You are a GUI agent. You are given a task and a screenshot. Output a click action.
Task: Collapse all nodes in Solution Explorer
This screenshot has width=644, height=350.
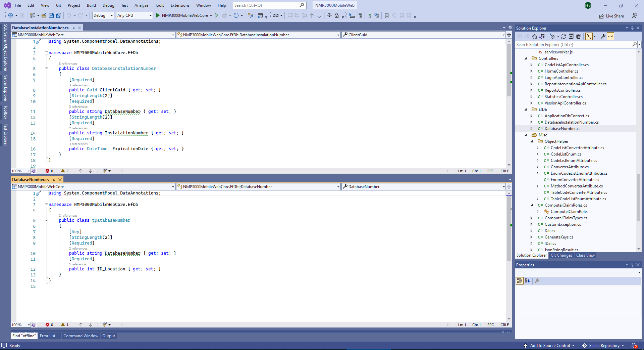[571, 36]
